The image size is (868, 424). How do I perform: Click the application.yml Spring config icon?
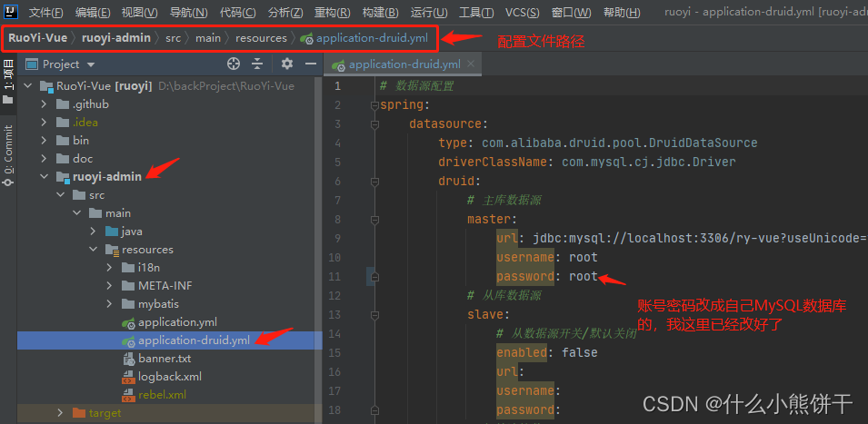pyautogui.click(x=129, y=323)
